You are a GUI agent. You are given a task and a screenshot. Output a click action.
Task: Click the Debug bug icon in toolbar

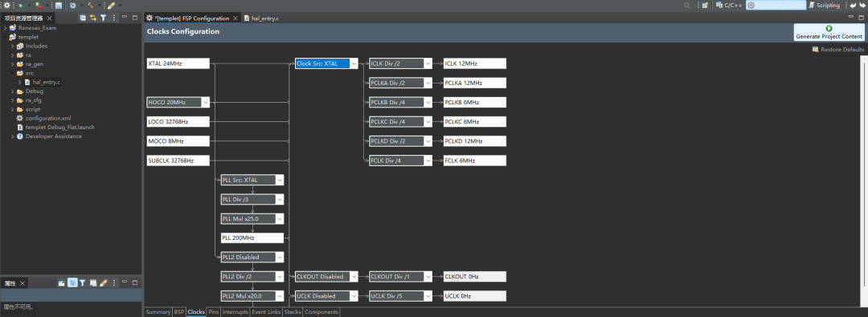click(x=20, y=5)
